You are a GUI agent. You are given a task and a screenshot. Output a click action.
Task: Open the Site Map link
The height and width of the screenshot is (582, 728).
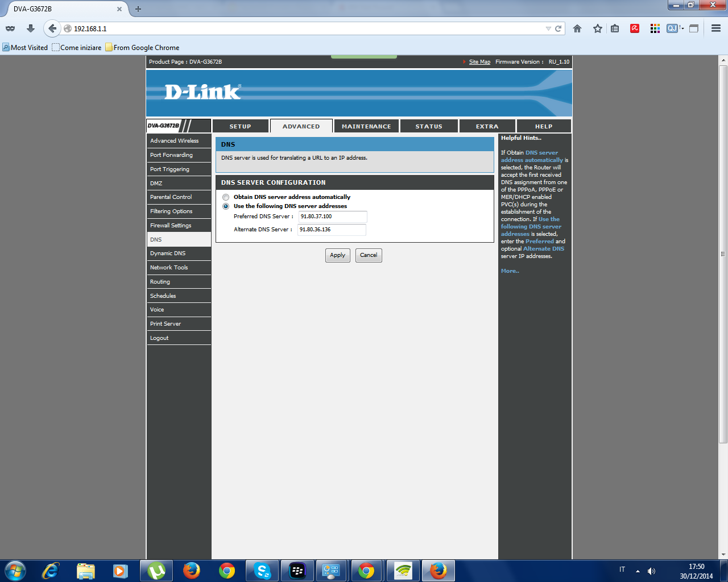pos(479,62)
